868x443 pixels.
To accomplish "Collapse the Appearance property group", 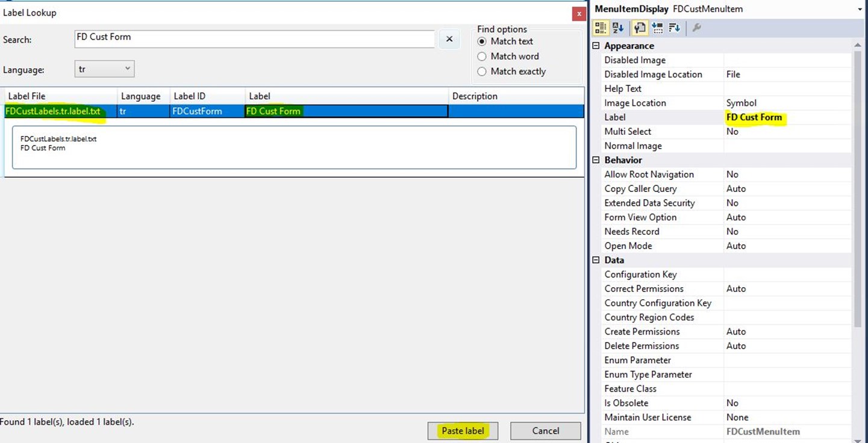I will (596, 46).
